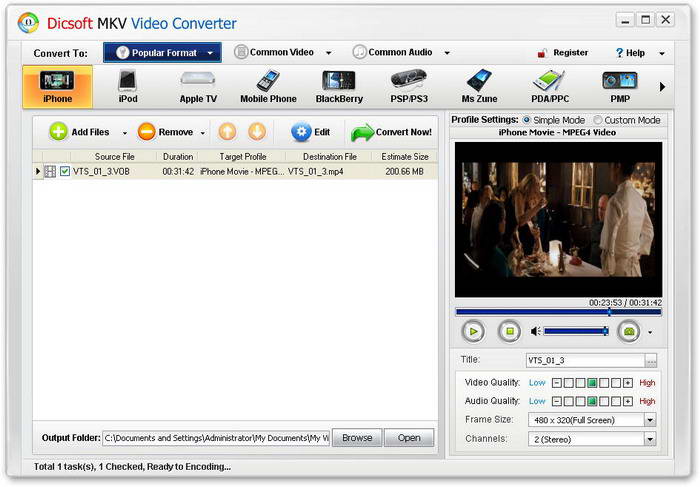Expand the Add Files dropdown arrow
Viewport: 700px width, 487px height.
[x=125, y=133]
